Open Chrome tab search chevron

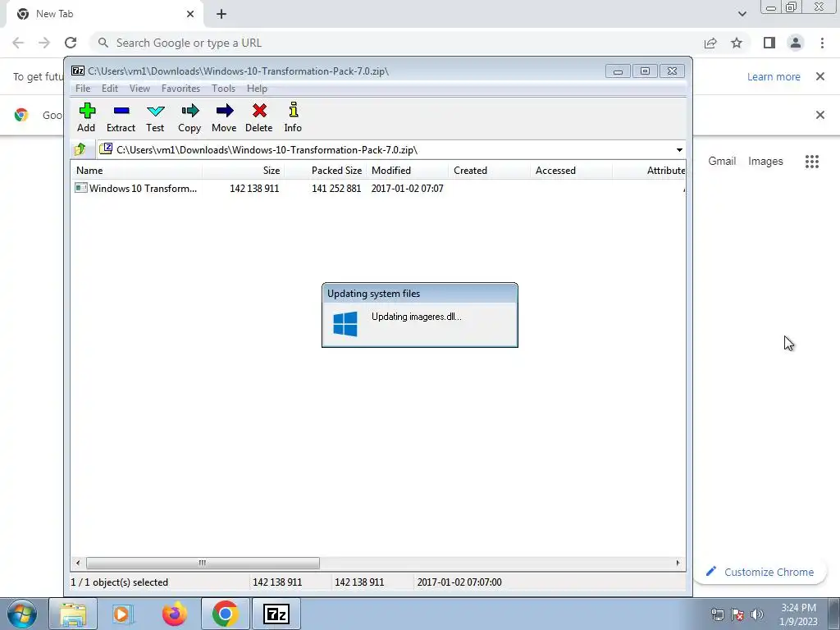pyautogui.click(x=742, y=14)
